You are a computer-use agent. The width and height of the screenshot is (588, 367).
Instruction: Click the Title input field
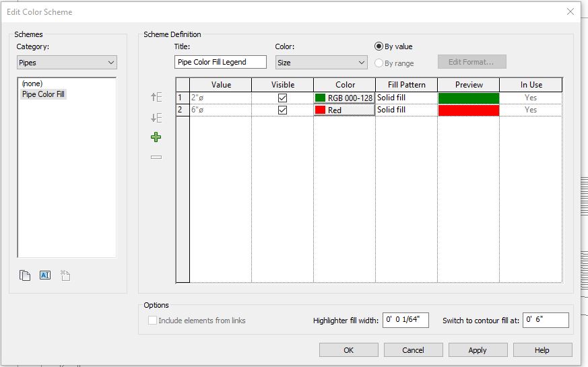[220, 62]
